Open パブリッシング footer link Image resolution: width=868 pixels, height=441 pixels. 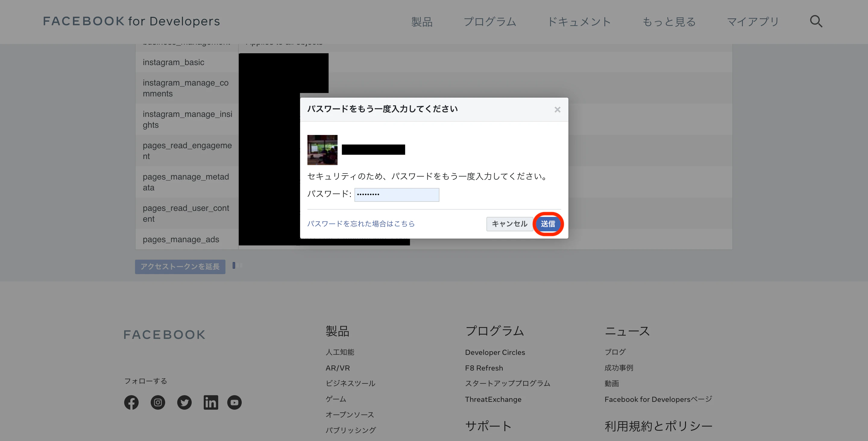(x=351, y=430)
